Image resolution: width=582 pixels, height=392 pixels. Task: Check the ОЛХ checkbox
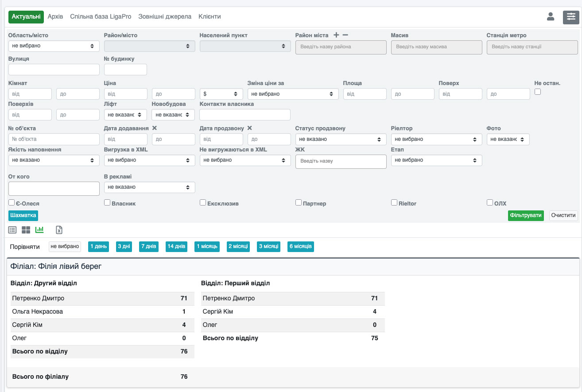click(x=490, y=202)
